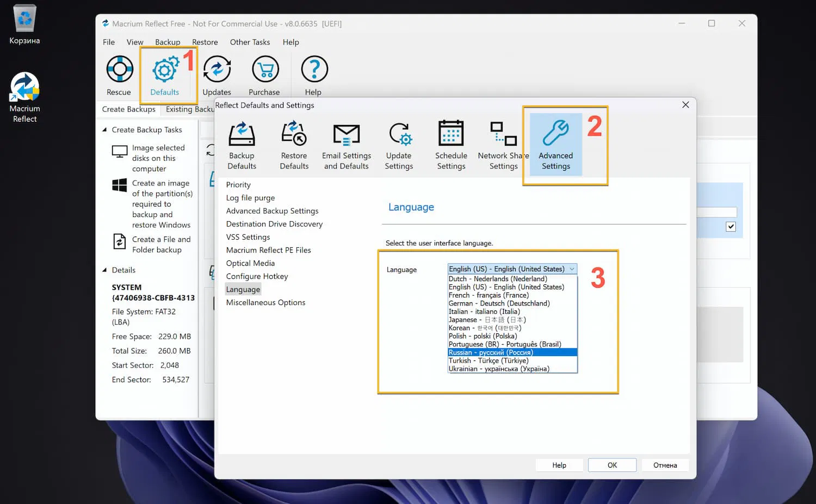This screenshot has width=816, height=504.
Task: Choose Dutch - Nederlands language
Action: point(512,279)
